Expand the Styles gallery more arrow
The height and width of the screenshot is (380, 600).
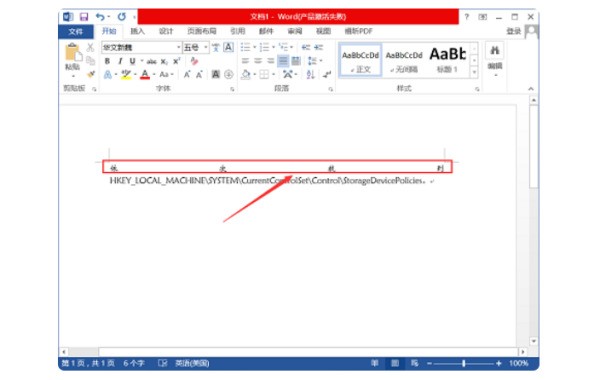coord(474,72)
